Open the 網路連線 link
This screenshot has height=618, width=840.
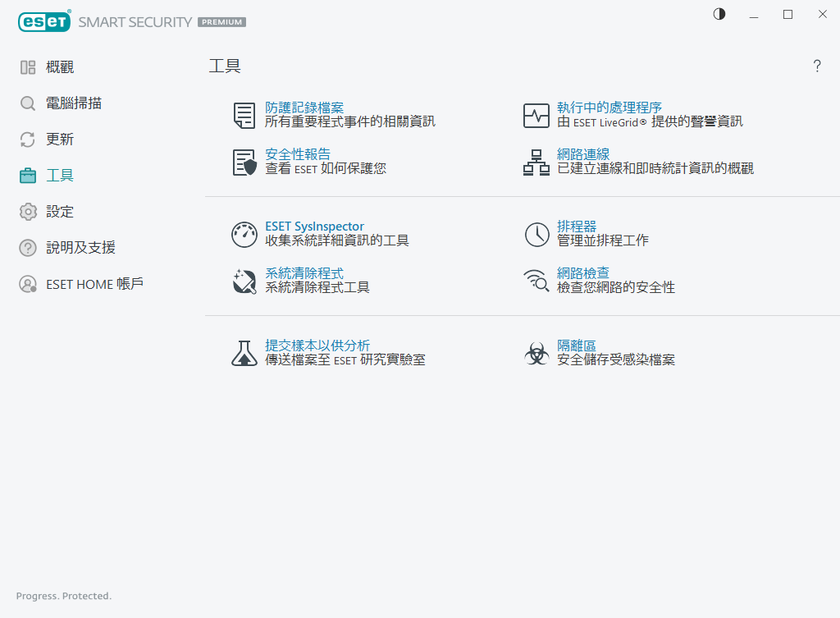pyautogui.click(x=583, y=154)
